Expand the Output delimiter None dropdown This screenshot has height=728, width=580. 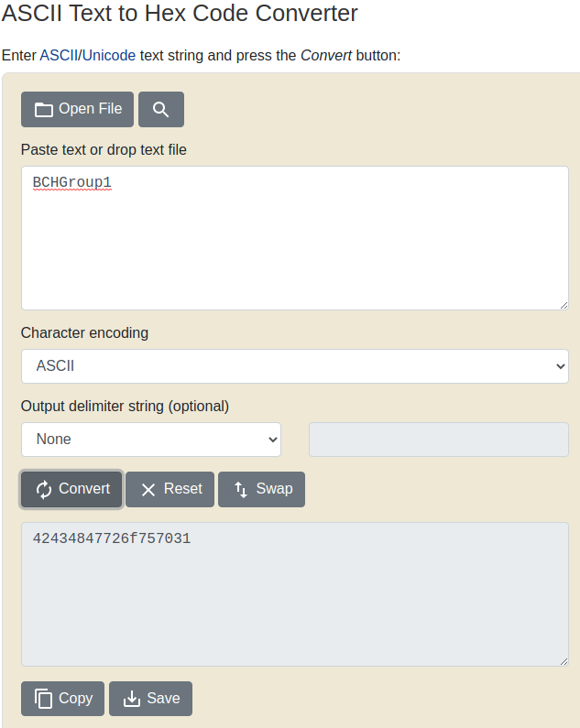pyautogui.click(x=151, y=440)
